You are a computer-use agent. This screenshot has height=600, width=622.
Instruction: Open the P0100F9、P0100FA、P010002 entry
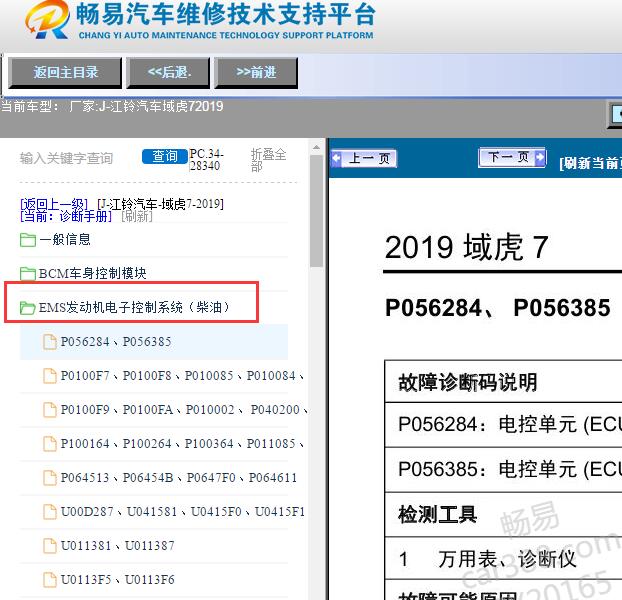(184, 410)
